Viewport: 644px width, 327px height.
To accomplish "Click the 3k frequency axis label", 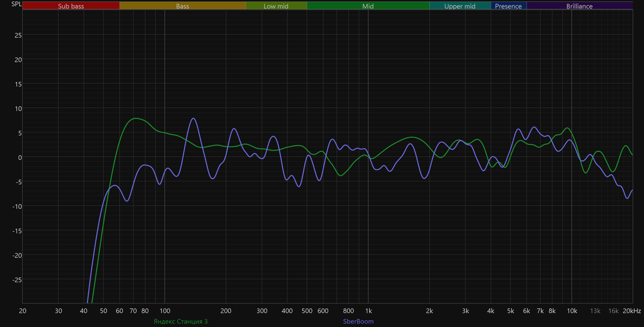I will 465,311.
